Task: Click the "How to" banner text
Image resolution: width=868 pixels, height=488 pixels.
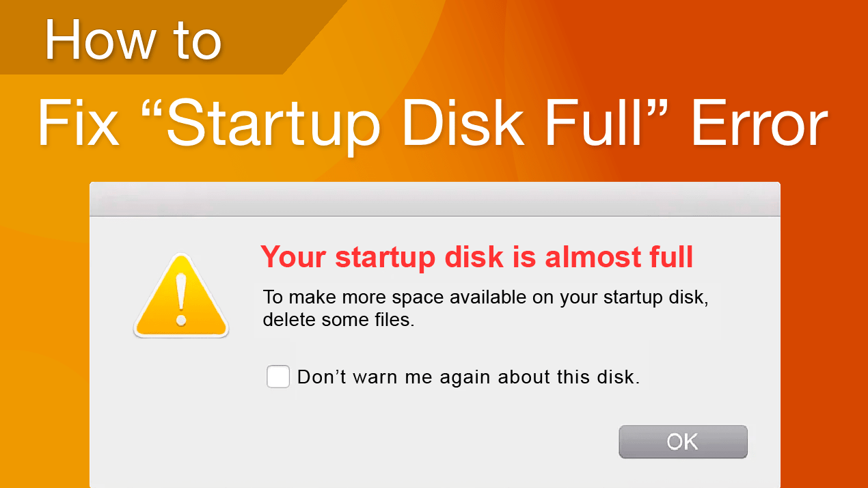Action: point(133,40)
